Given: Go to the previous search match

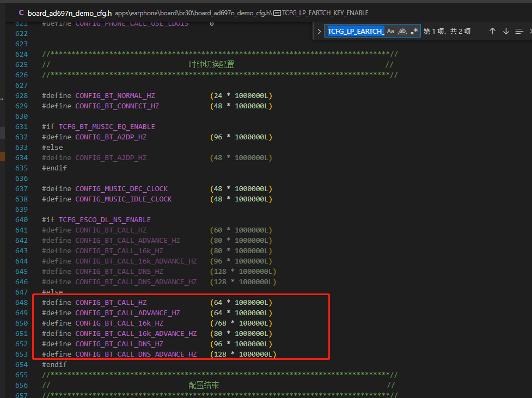Looking at the screenshot, I should tap(492, 31).
